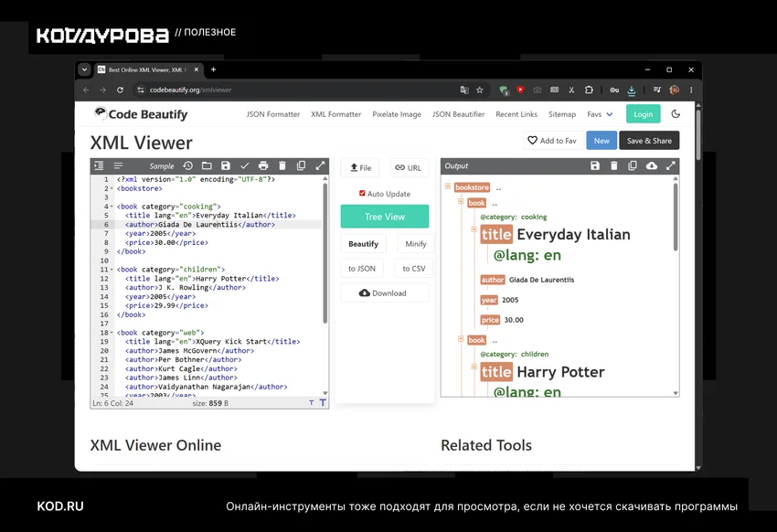Viewport: 777px width, 532px height.
Task: Open Recent Links in the nav bar
Action: tap(516, 114)
